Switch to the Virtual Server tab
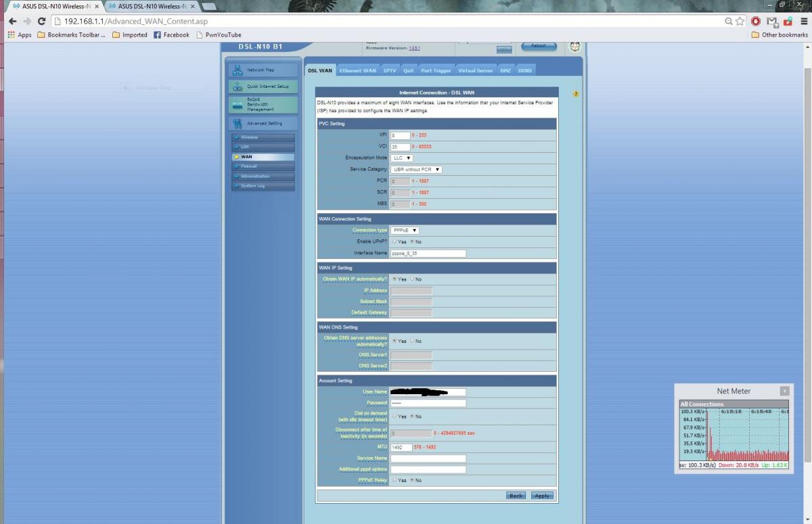This screenshot has height=524, width=812. coord(476,70)
